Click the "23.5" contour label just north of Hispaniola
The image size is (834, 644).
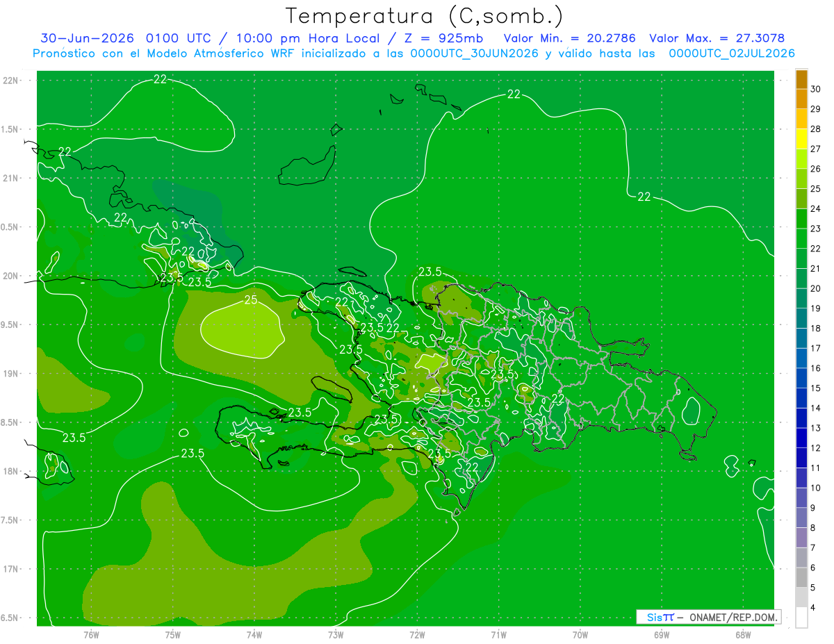[430, 272]
